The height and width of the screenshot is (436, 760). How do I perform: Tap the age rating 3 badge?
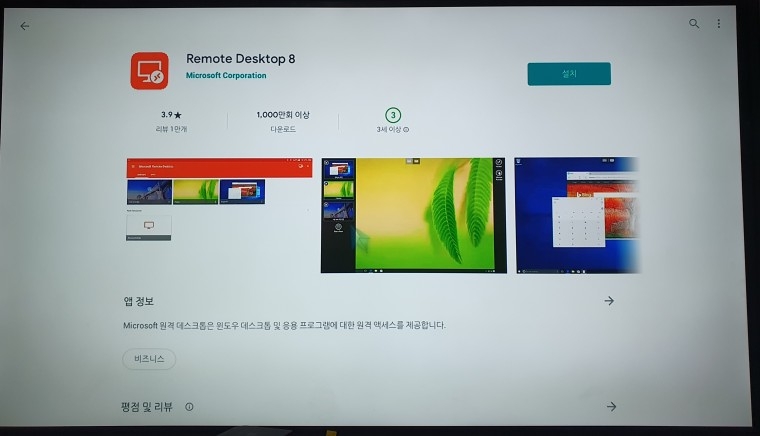(x=393, y=115)
